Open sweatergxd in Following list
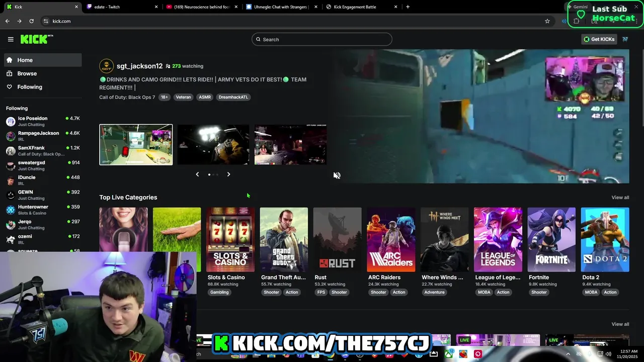 click(43, 165)
